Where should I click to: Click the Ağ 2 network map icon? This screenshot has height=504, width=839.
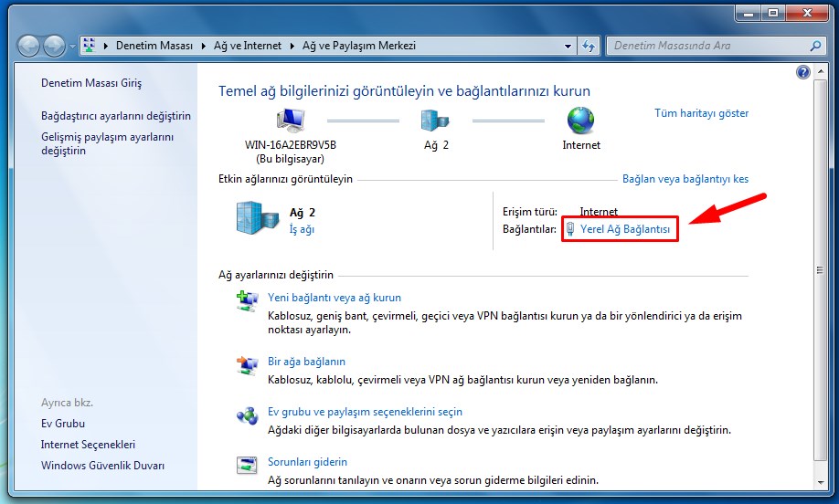click(435, 121)
